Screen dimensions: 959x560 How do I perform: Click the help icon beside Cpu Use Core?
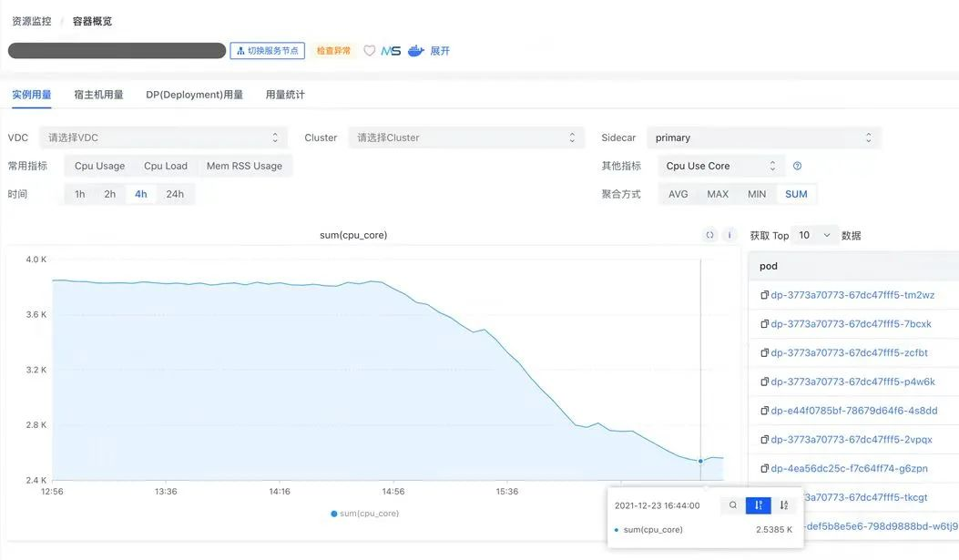click(797, 166)
